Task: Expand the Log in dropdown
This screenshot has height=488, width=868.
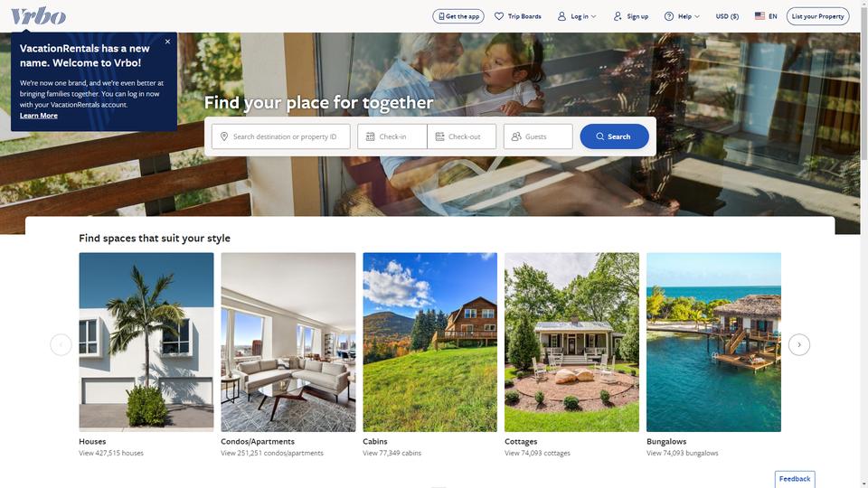Action: [x=577, y=16]
